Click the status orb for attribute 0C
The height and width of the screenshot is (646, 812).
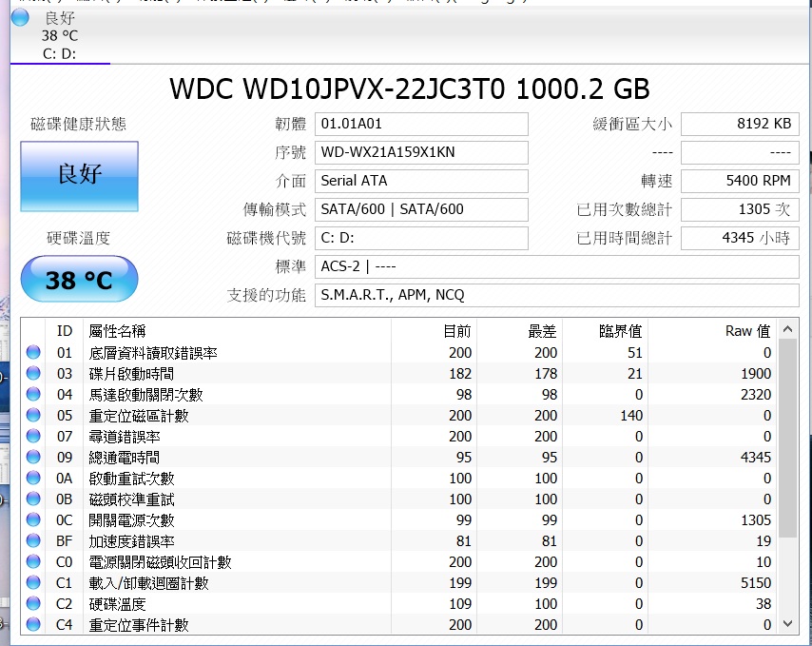pyautogui.click(x=33, y=519)
